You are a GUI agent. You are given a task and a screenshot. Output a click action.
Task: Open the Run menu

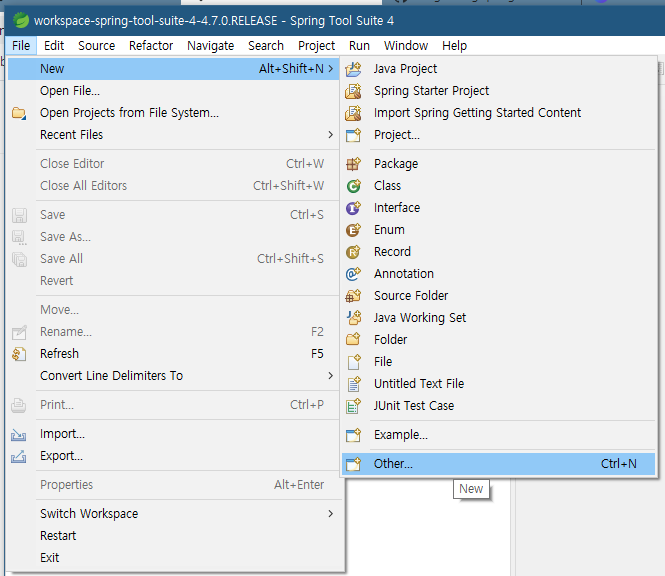click(x=359, y=45)
